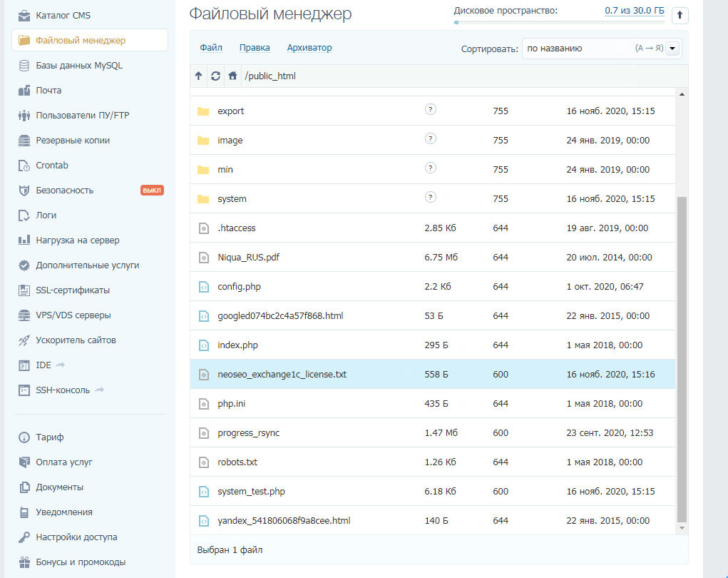Click the Настройки доступа key icon
This screenshot has width=728, height=578.
(x=24, y=537)
